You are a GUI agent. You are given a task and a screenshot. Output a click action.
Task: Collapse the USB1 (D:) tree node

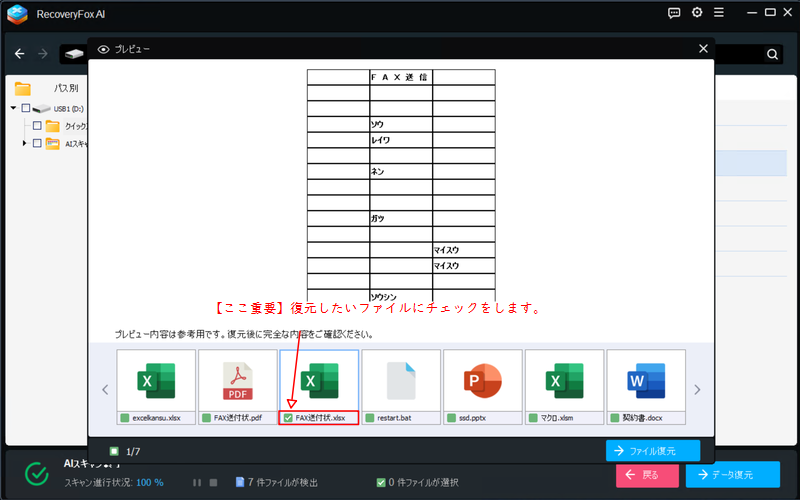pos(14,108)
